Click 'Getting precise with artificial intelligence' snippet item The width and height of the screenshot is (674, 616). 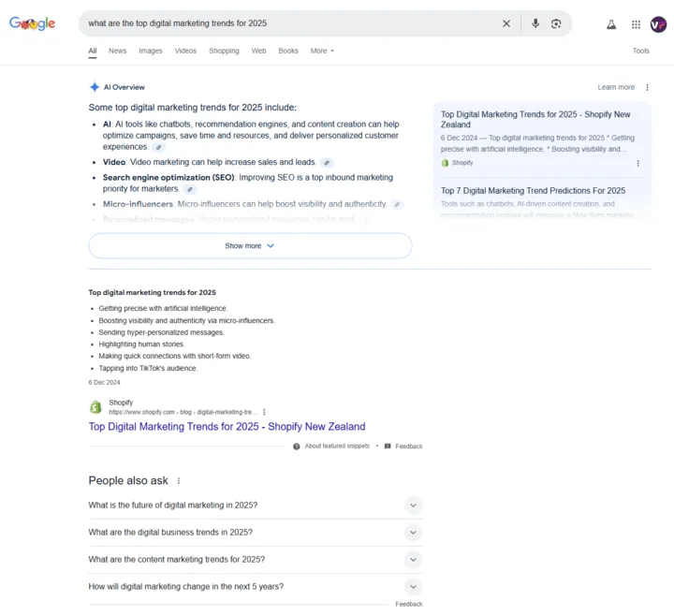tap(163, 308)
